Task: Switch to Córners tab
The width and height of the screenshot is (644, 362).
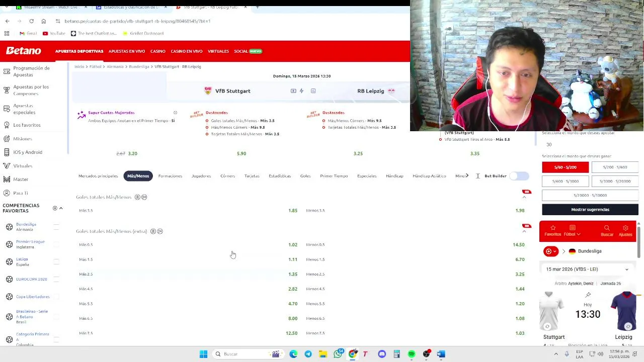Action: point(227,176)
